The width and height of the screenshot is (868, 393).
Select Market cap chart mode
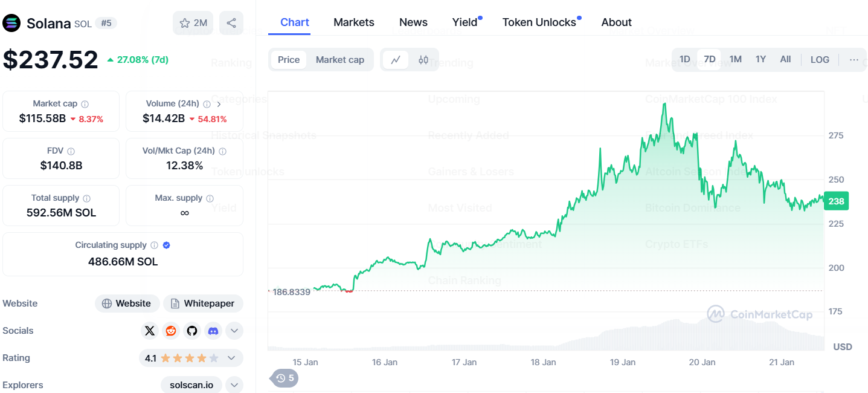(x=340, y=60)
